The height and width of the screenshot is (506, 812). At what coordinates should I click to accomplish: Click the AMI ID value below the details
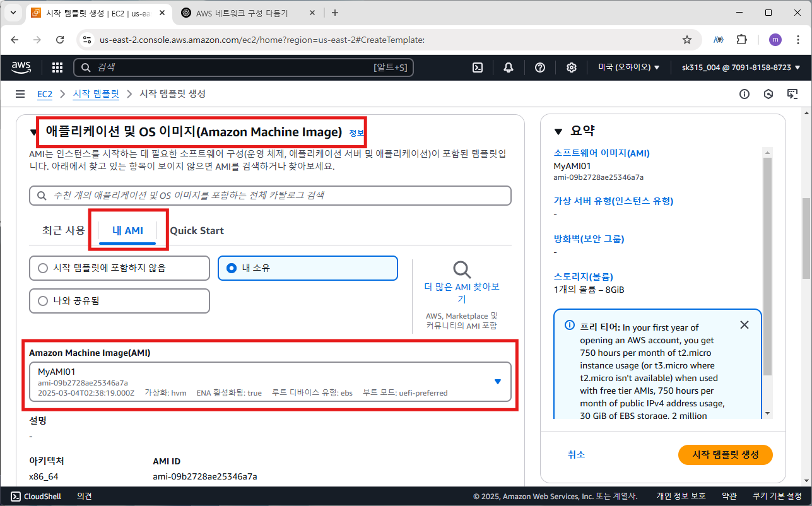(x=204, y=476)
